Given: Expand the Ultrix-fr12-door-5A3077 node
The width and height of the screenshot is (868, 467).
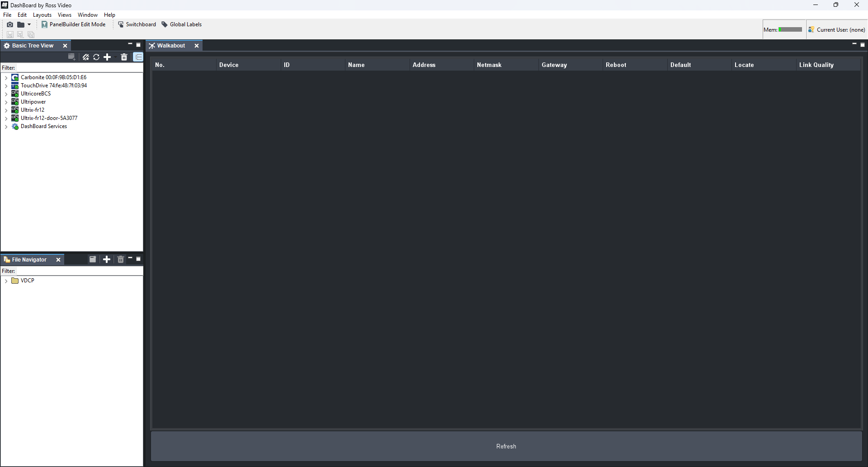Looking at the screenshot, I should [6, 119].
